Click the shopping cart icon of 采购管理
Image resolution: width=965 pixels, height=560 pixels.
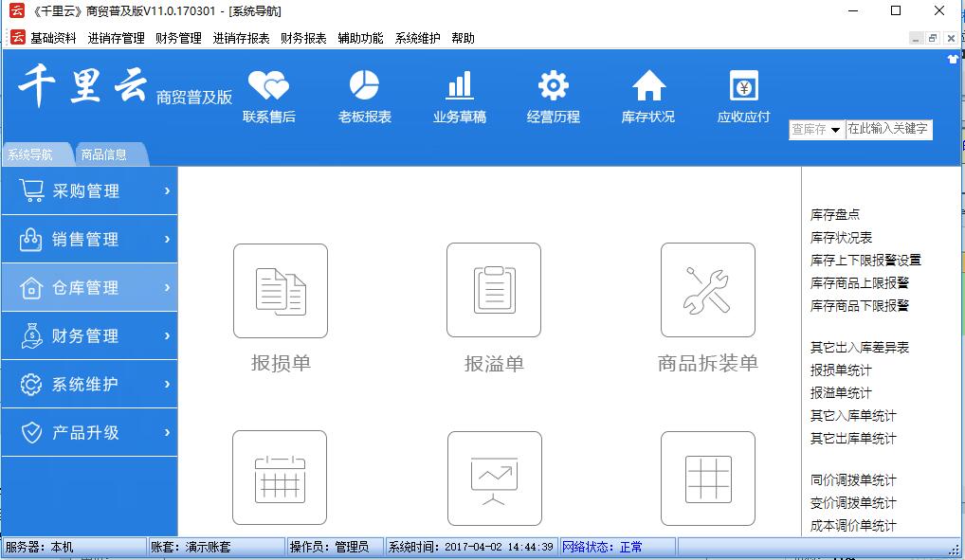(x=31, y=190)
